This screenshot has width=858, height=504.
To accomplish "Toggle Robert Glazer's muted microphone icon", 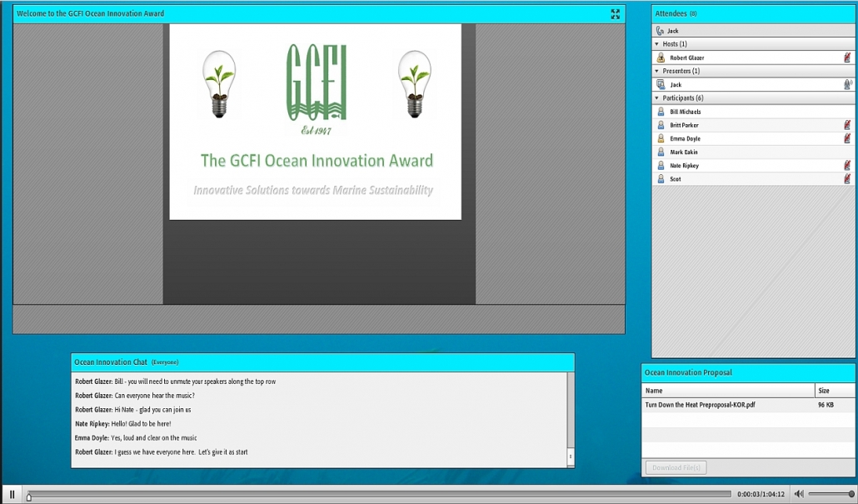I will pyautogui.click(x=847, y=57).
